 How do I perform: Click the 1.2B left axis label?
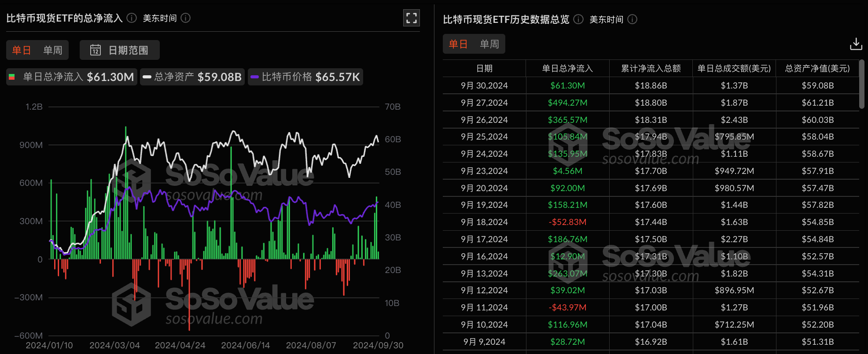click(x=34, y=107)
